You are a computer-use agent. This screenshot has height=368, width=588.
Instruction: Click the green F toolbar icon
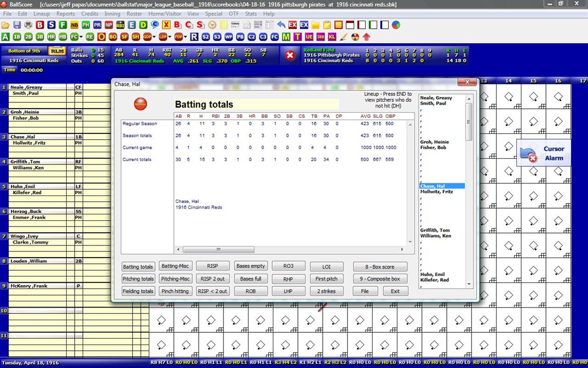coord(63,25)
